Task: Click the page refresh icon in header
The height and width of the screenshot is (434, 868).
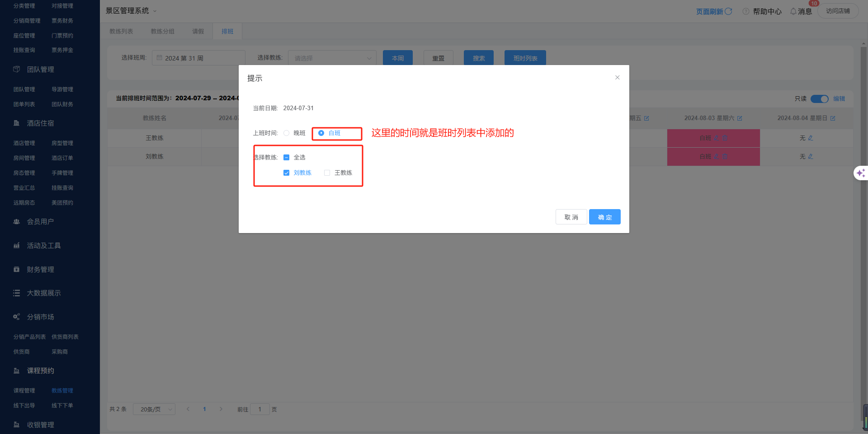Action: (728, 11)
